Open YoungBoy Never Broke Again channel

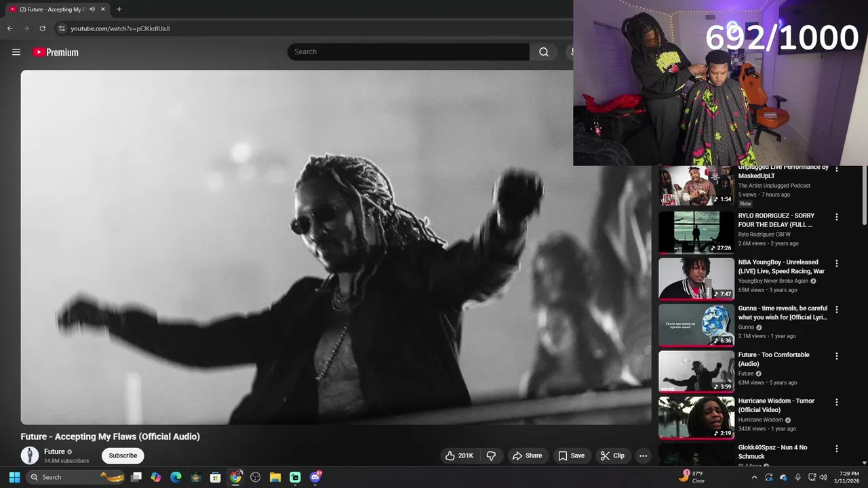tap(773, 281)
